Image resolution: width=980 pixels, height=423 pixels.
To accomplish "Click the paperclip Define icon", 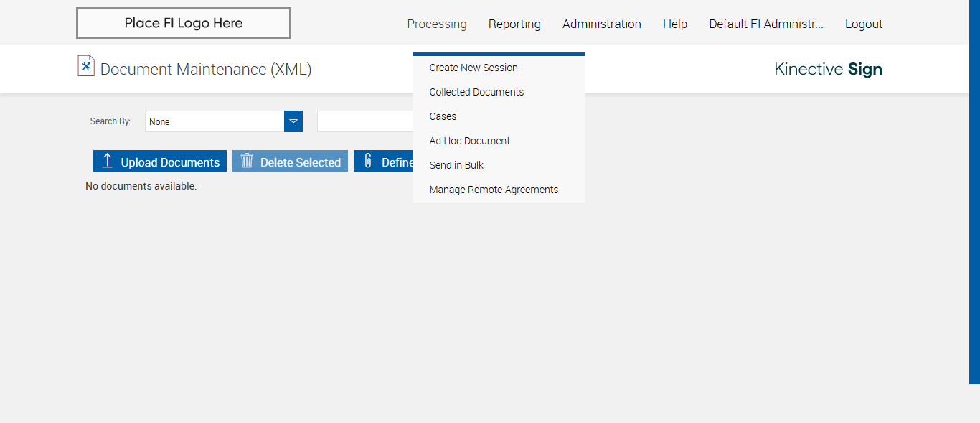I will click(368, 161).
